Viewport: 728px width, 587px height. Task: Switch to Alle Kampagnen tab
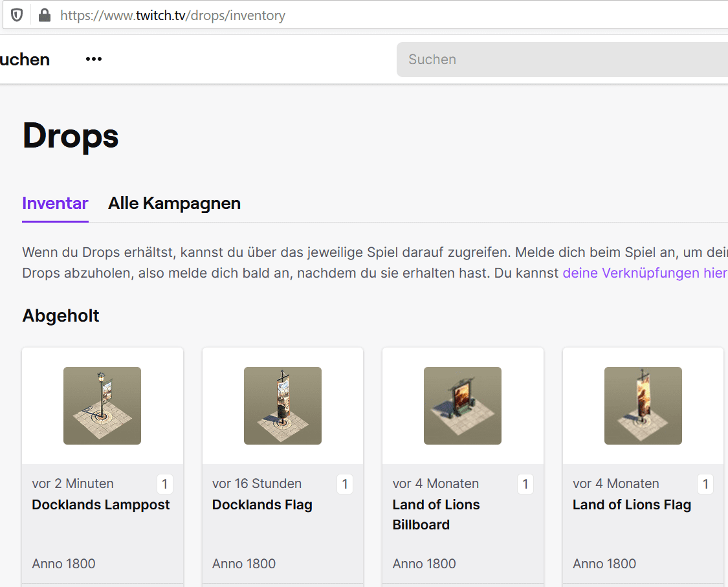pos(174,203)
